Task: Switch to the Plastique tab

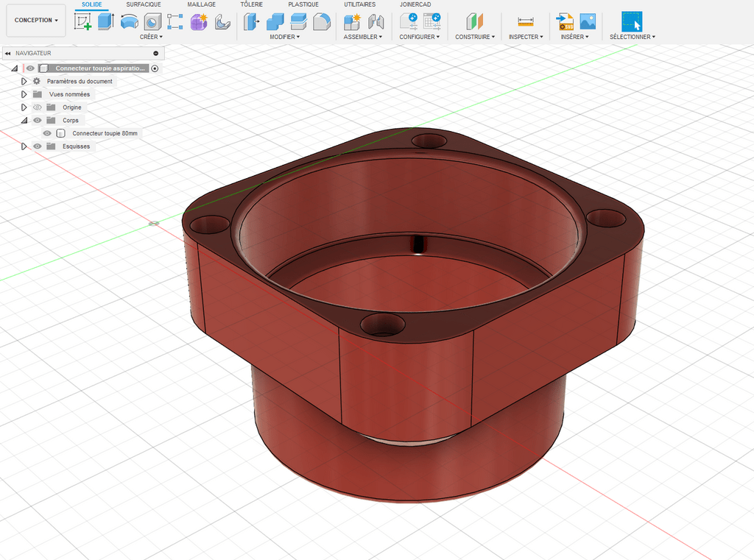Action: [x=303, y=4]
